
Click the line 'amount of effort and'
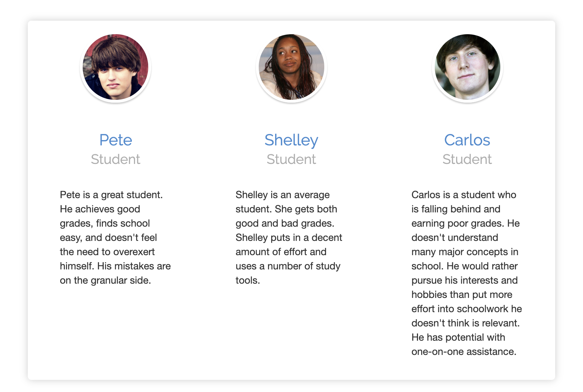click(x=281, y=252)
